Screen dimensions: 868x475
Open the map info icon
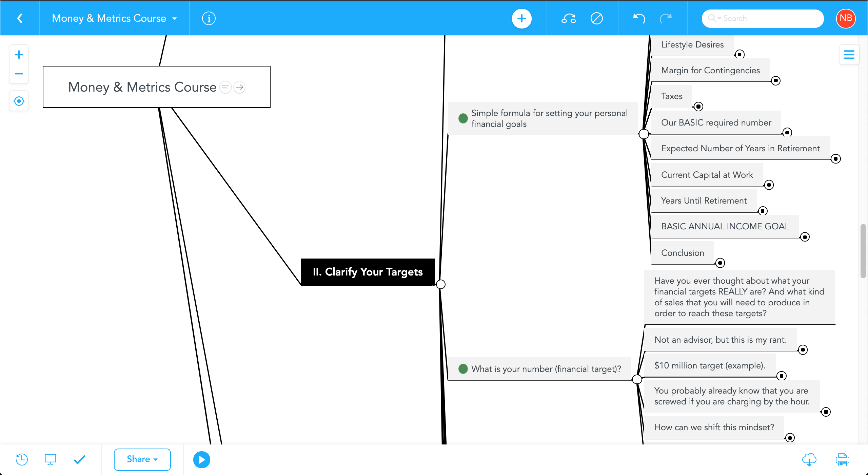click(x=209, y=18)
